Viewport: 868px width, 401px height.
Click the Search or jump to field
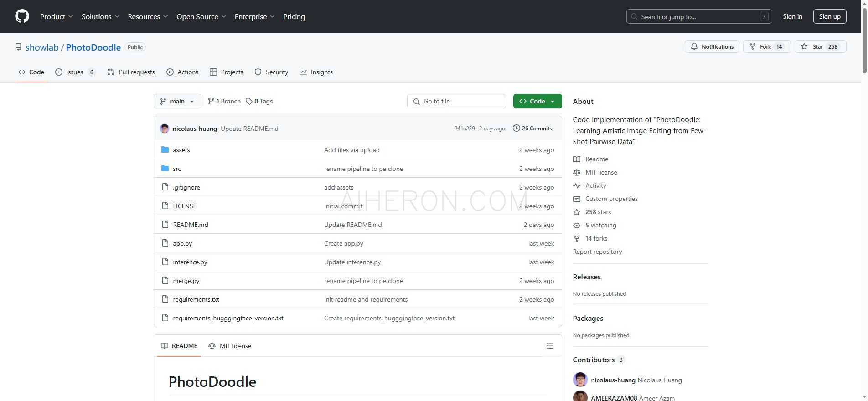pos(699,16)
